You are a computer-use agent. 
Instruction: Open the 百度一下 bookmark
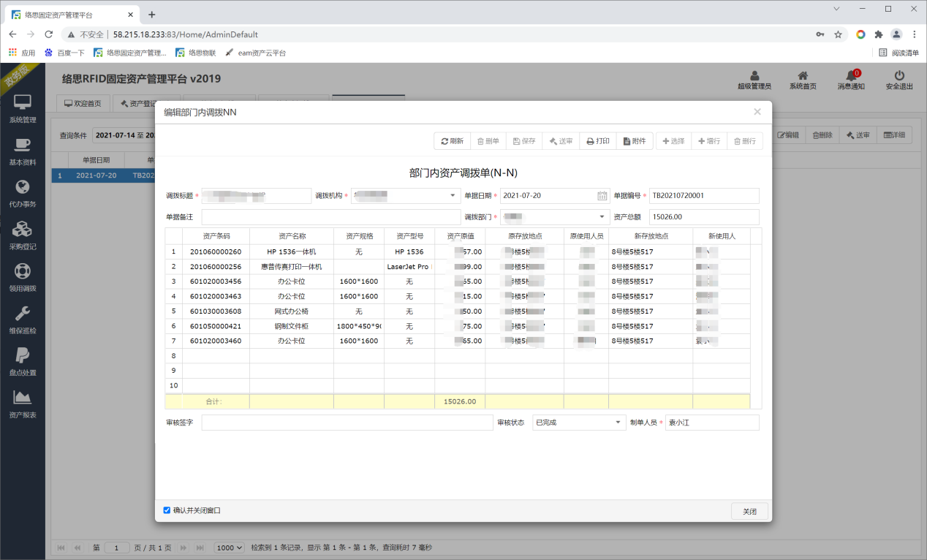(64, 53)
